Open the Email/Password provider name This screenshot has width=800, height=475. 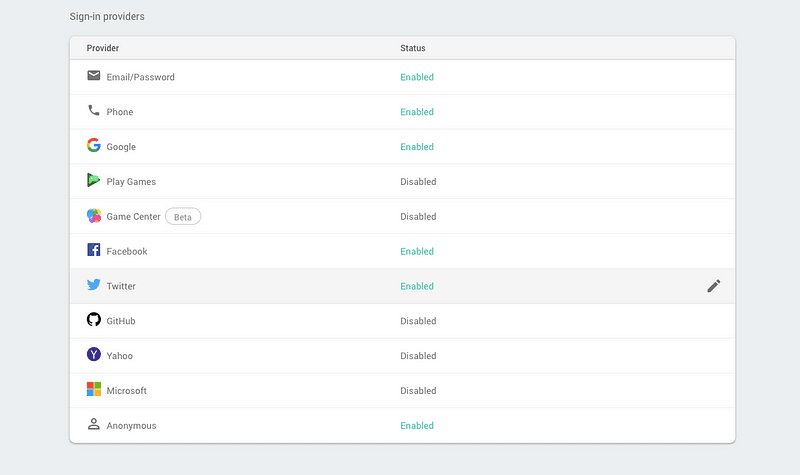(x=140, y=77)
